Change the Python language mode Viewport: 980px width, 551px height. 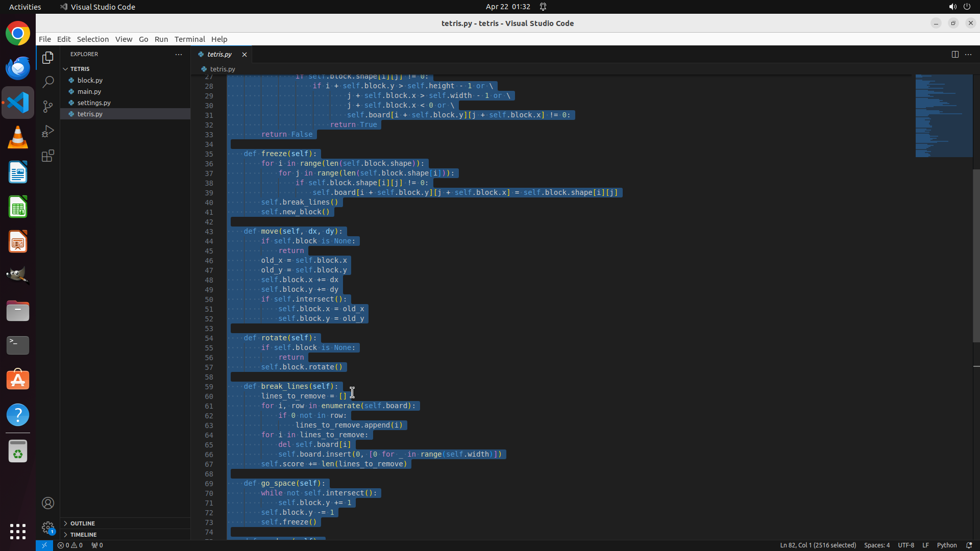point(946,545)
